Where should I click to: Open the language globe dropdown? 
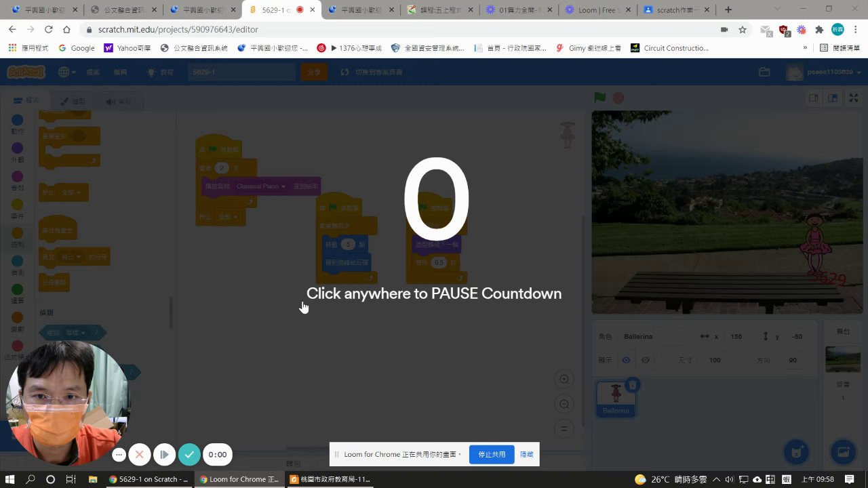click(x=67, y=72)
